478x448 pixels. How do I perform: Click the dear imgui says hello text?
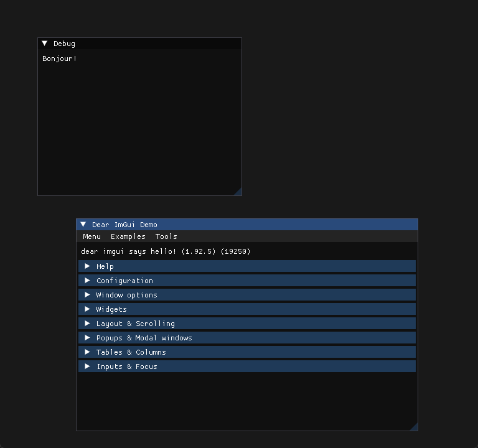tap(166, 251)
